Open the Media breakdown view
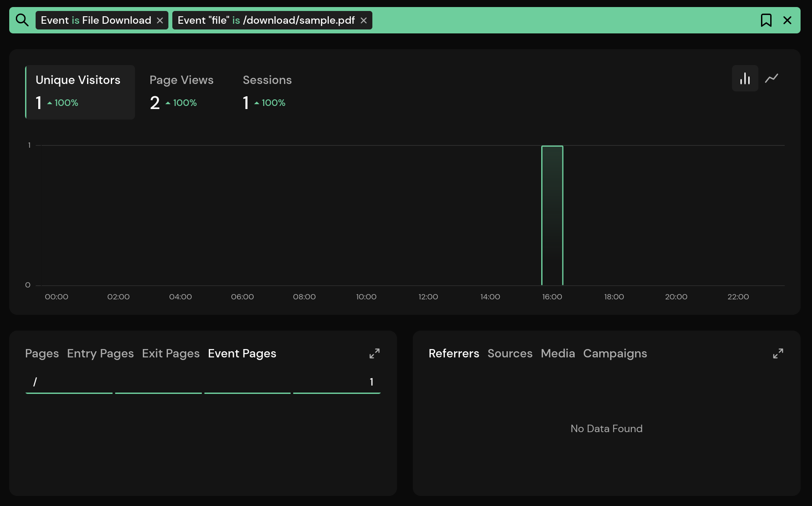812x506 pixels. coord(558,353)
